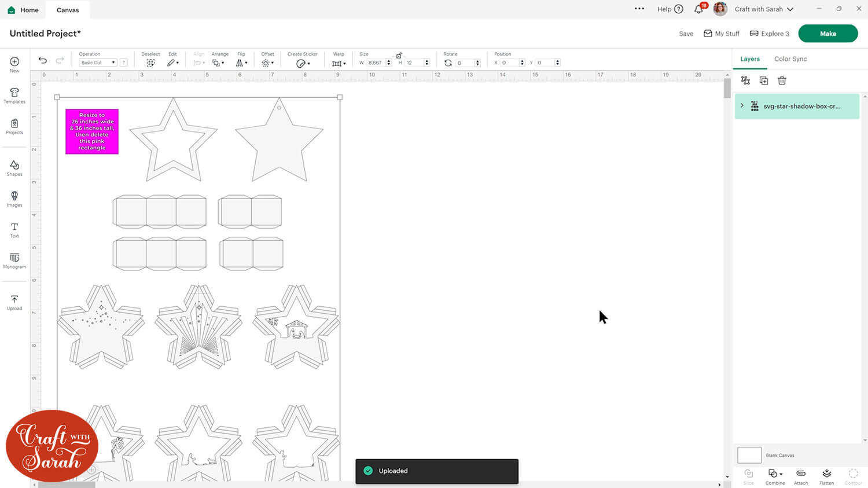Image resolution: width=868 pixels, height=488 pixels.
Task: Click Save in the header
Action: pyautogui.click(x=686, y=34)
